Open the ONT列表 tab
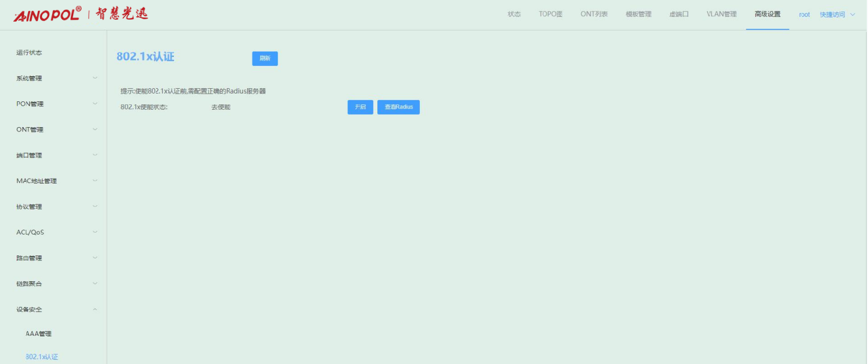This screenshot has width=868, height=364. (594, 14)
